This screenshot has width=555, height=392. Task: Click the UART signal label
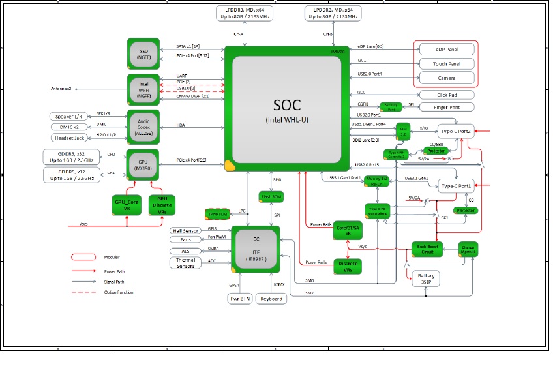pos(181,76)
